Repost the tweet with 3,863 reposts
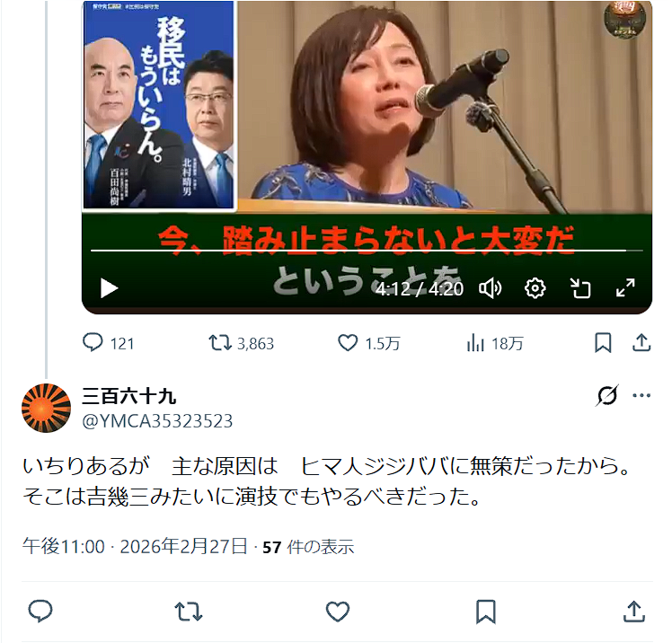 pyautogui.click(x=242, y=343)
